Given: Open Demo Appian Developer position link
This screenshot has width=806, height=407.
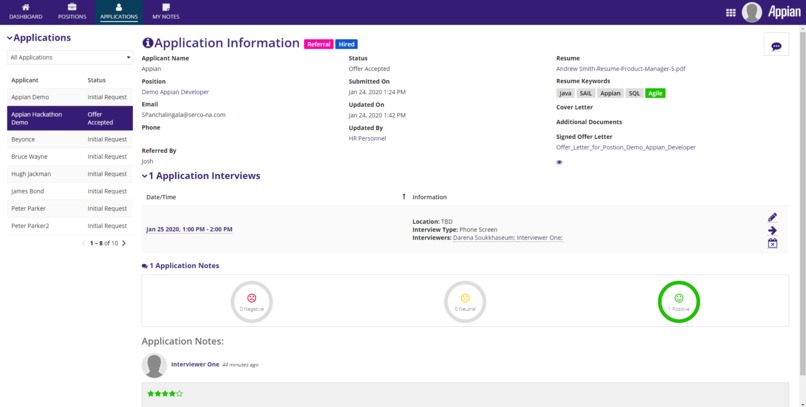Looking at the screenshot, I should click(x=175, y=92).
